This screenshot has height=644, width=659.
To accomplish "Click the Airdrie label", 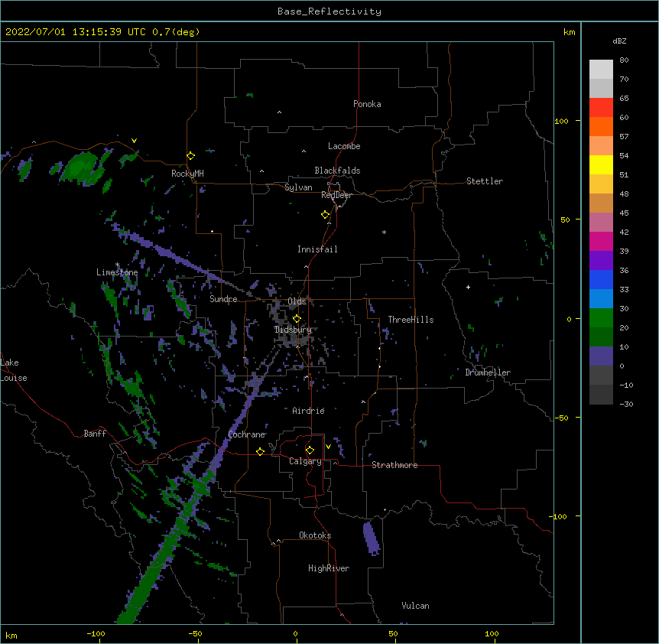I will click(x=308, y=411).
